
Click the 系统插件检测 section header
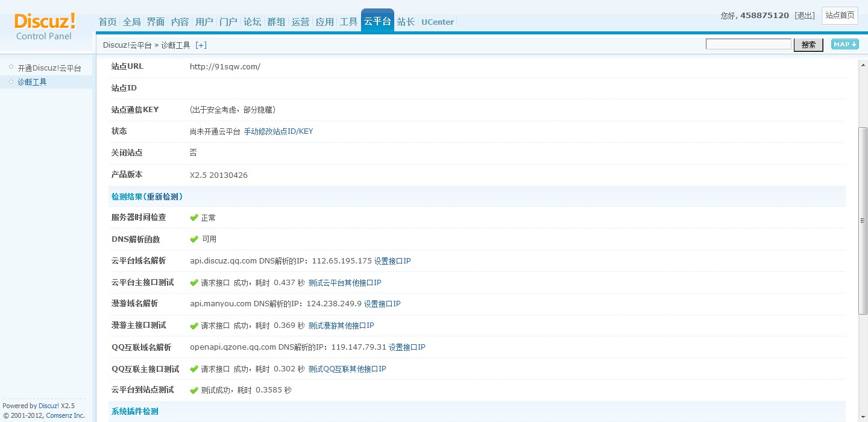[135, 411]
